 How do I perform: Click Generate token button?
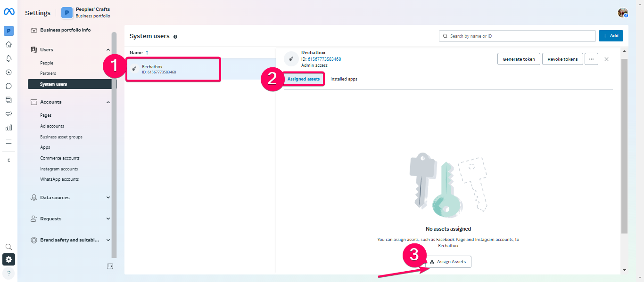[x=519, y=59]
